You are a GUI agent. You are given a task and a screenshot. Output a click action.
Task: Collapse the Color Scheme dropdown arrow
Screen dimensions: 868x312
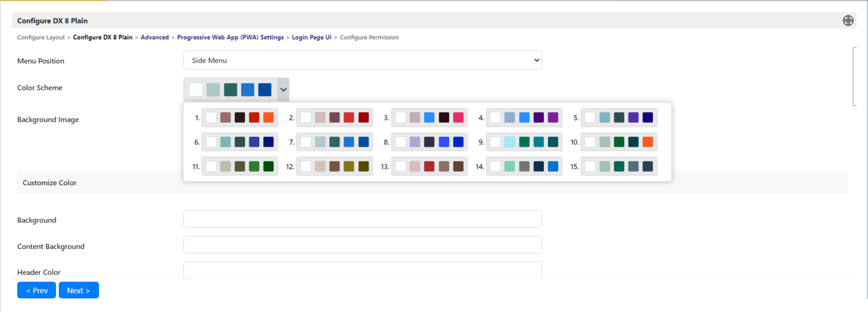pos(283,90)
